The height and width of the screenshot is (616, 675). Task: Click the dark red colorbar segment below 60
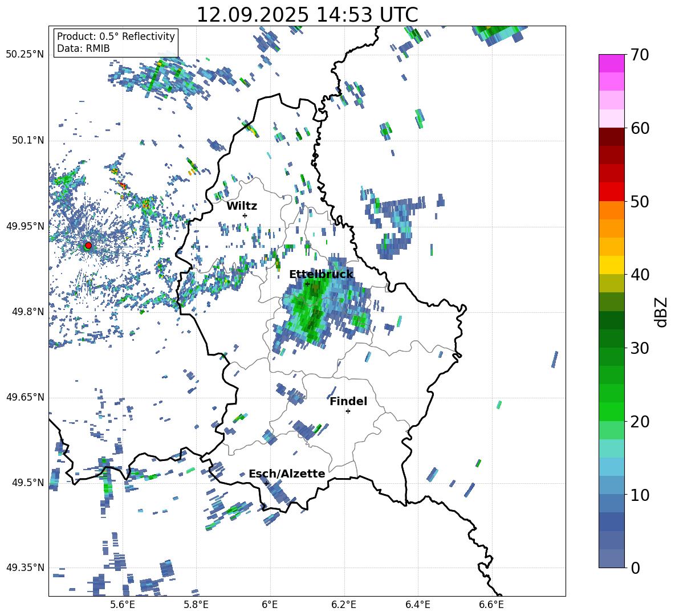[612, 136]
